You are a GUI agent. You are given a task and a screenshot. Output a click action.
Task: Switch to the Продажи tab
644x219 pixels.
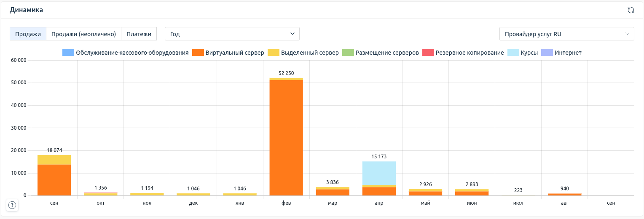pos(28,34)
